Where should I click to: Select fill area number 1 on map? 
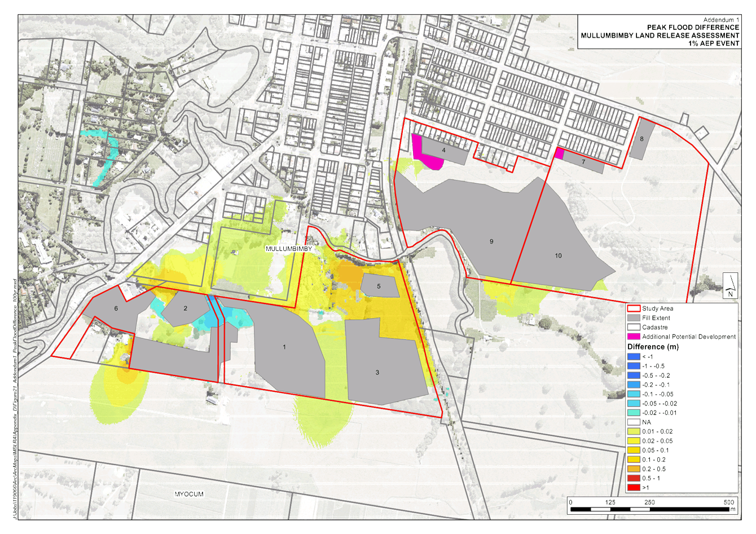[285, 350]
